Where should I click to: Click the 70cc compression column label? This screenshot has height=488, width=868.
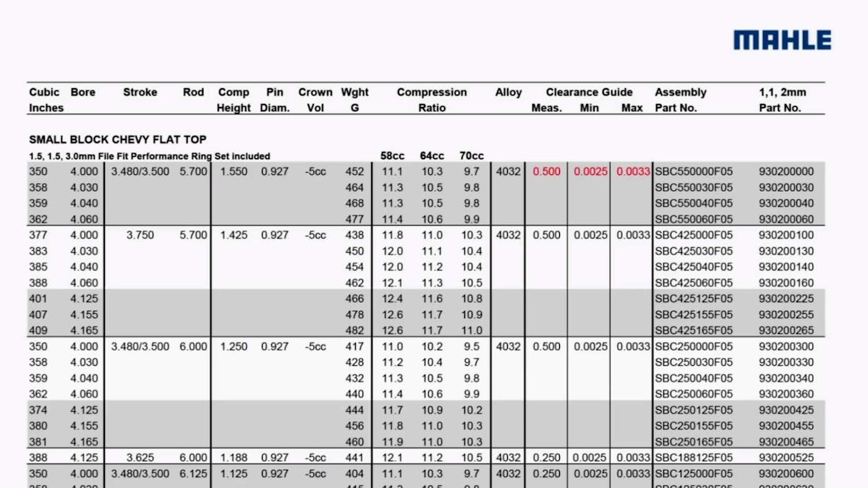click(472, 156)
